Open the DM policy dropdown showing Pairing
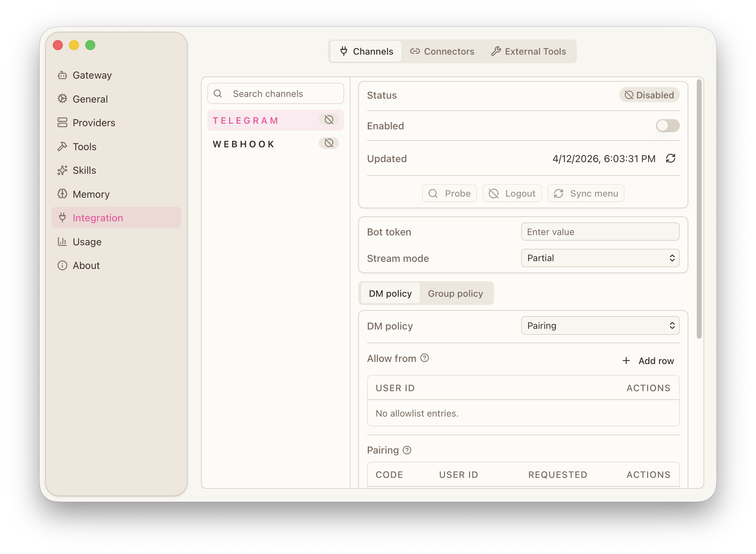Image resolution: width=756 pixels, height=554 pixels. 600,326
